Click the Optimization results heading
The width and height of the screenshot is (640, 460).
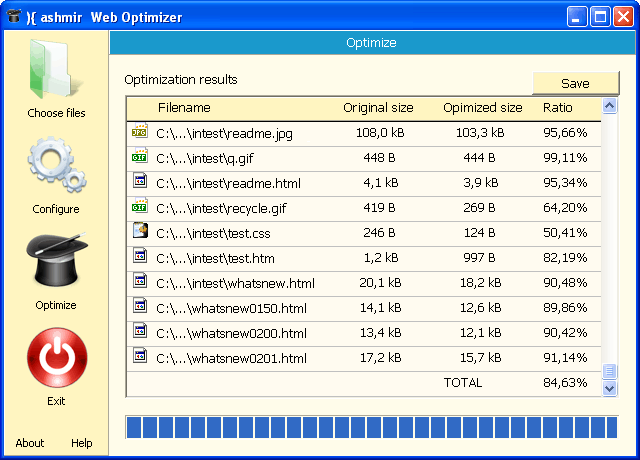click(181, 80)
